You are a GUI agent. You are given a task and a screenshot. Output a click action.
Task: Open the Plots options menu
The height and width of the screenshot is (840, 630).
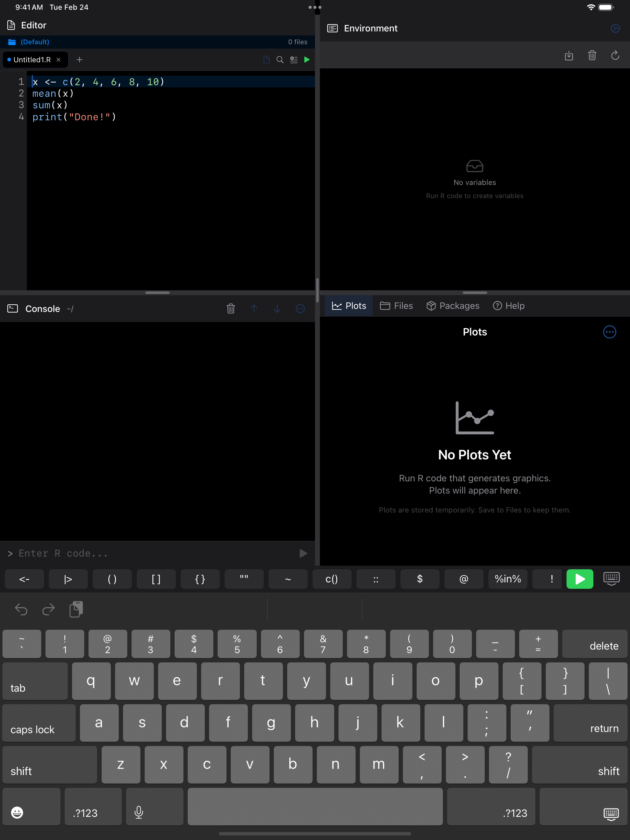pos(610,332)
